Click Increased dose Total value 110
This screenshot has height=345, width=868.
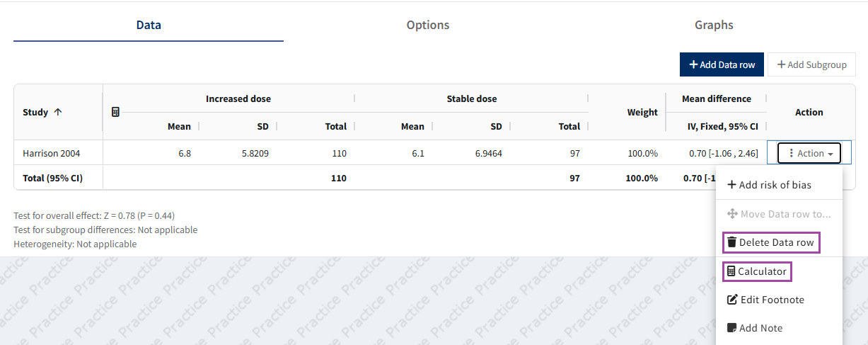pyautogui.click(x=338, y=153)
